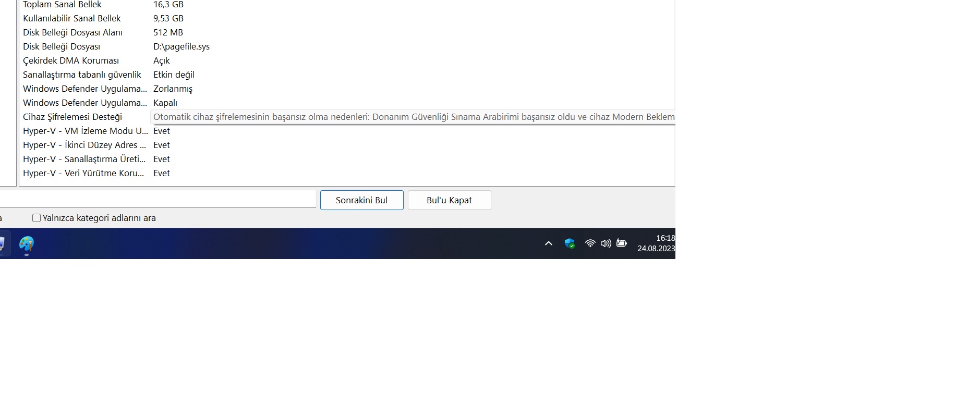Screen dimensions: 980x417
Task: Show hidden tray icons with the chevron
Action: 549,243
